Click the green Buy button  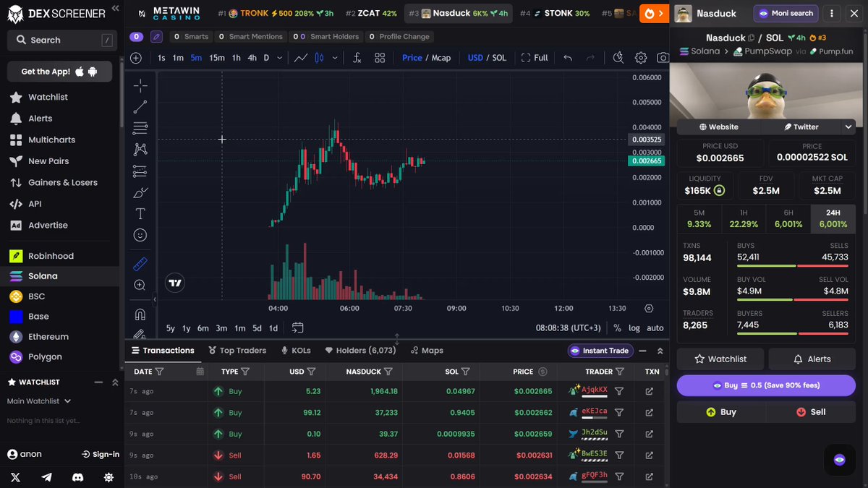[721, 412]
